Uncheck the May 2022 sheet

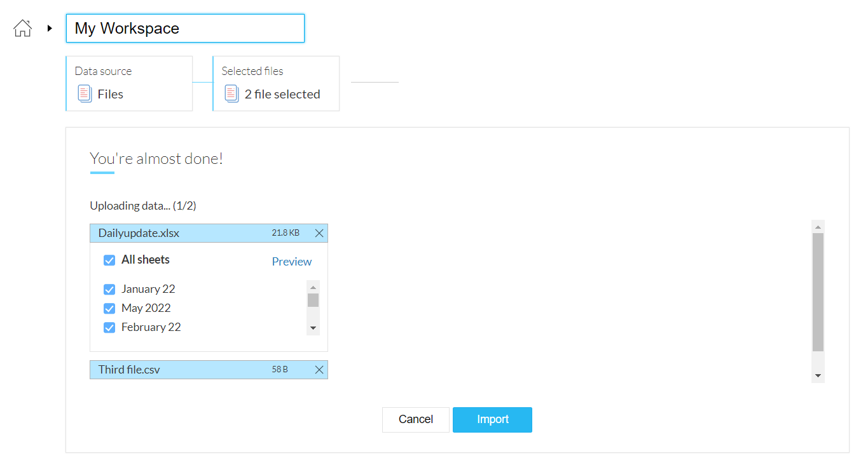tap(109, 309)
